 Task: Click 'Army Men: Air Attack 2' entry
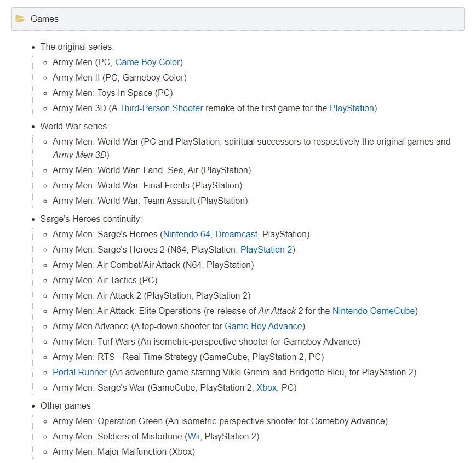(152, 296)
